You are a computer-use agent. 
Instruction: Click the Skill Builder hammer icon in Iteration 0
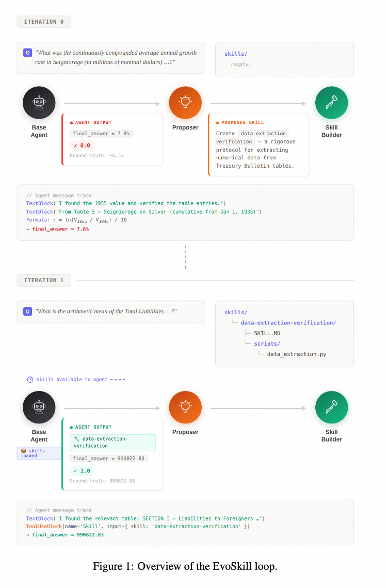tap(331, 103)
